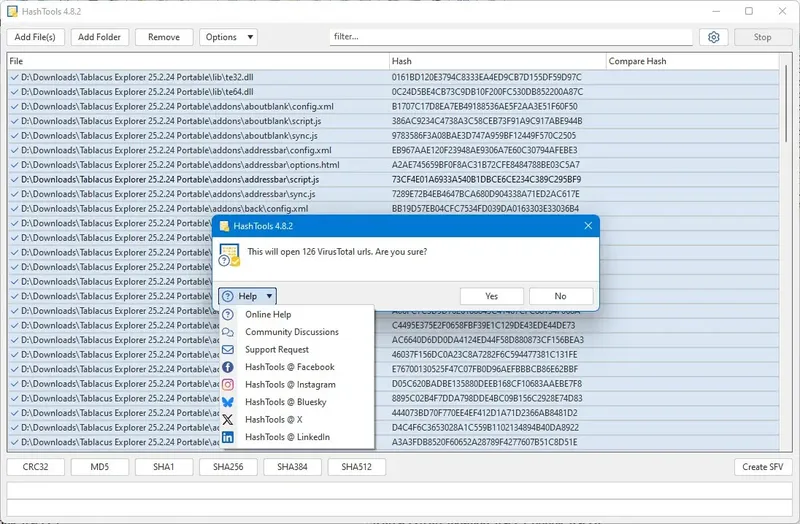Screen dimensions: 800x524
Task: Click the Stop button
Action: (763, 37)
